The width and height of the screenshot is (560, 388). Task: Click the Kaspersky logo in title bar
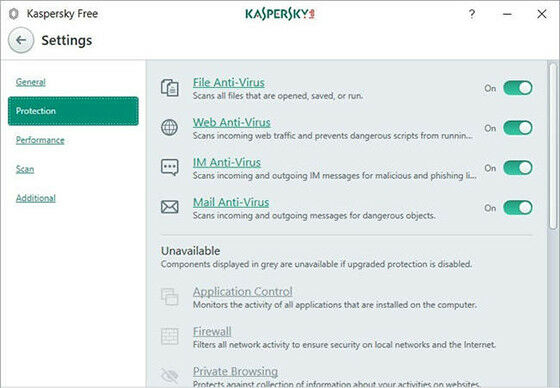click(x=280, y=14)
